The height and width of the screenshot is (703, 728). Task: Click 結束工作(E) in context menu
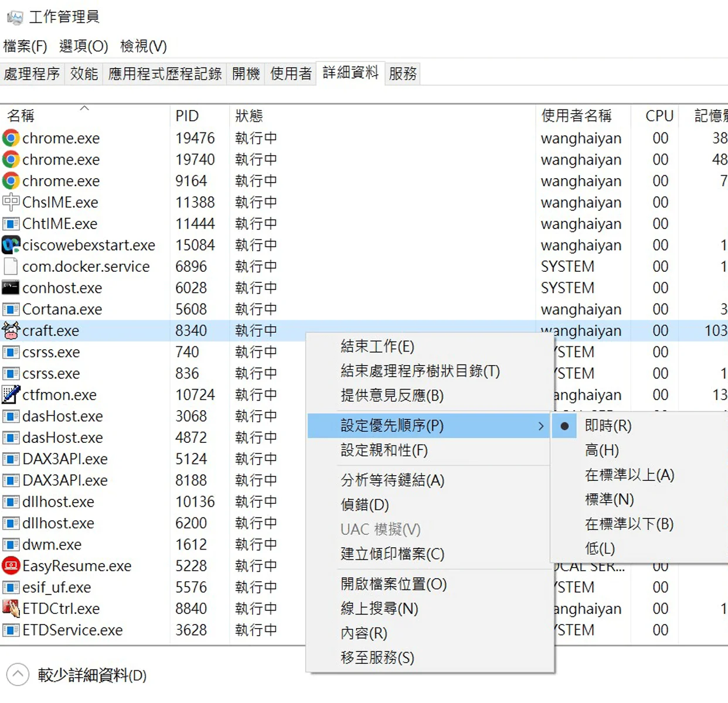pos(377,347)
